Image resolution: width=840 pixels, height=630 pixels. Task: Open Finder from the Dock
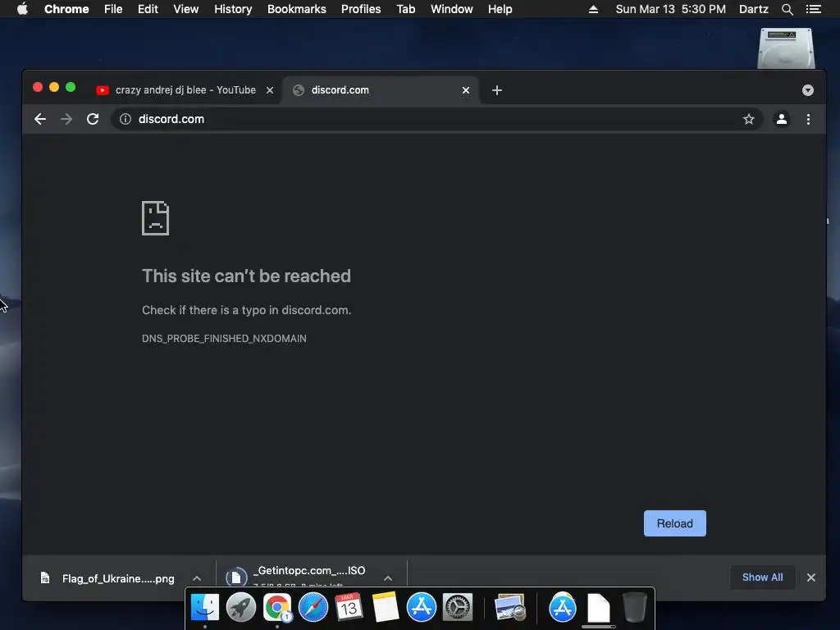point(204,608)
